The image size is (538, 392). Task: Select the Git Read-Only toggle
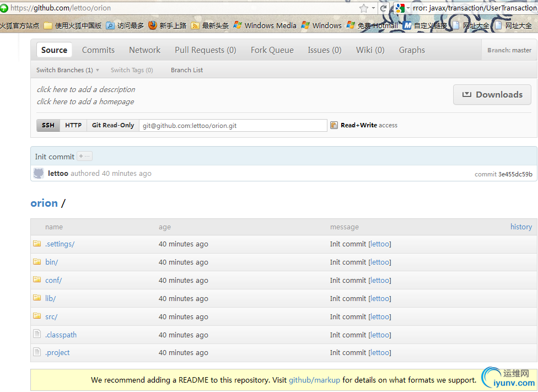click(x=113, y=125)
